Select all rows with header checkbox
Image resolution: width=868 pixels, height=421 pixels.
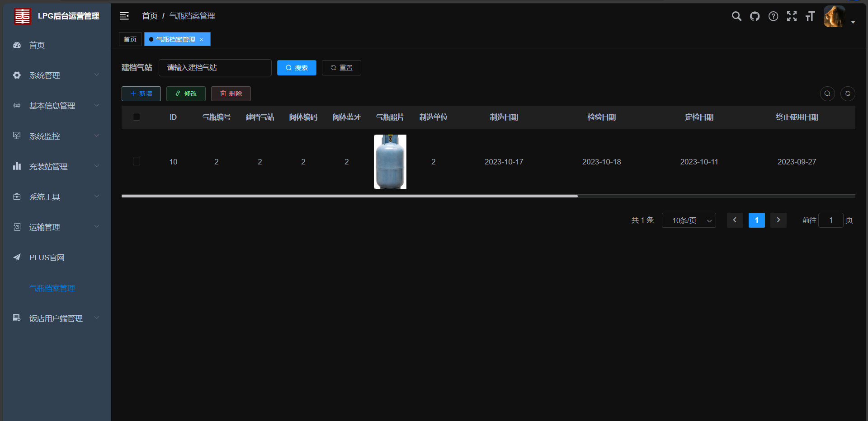click(137, 117)
